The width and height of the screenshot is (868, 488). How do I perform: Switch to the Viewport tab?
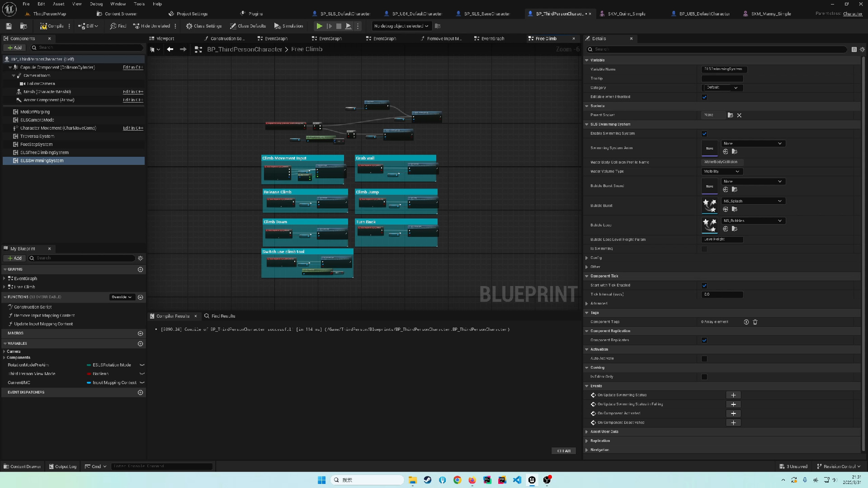point(165,39)
